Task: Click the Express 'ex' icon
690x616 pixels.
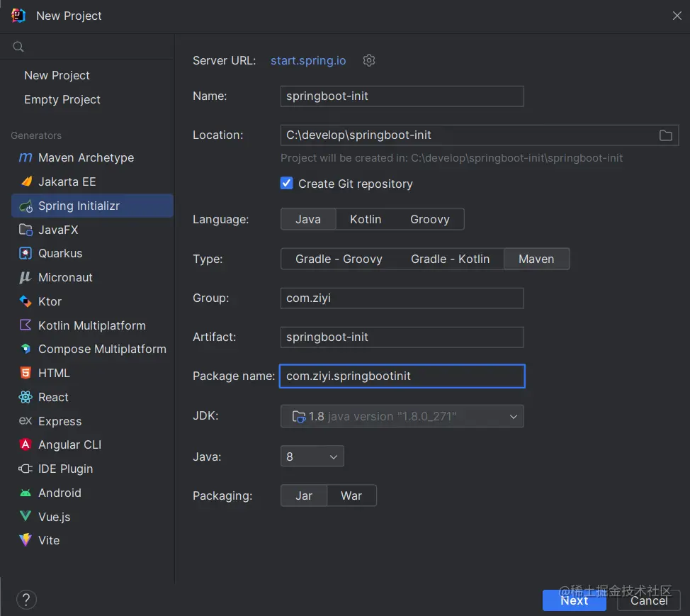Action: point(26,420)
